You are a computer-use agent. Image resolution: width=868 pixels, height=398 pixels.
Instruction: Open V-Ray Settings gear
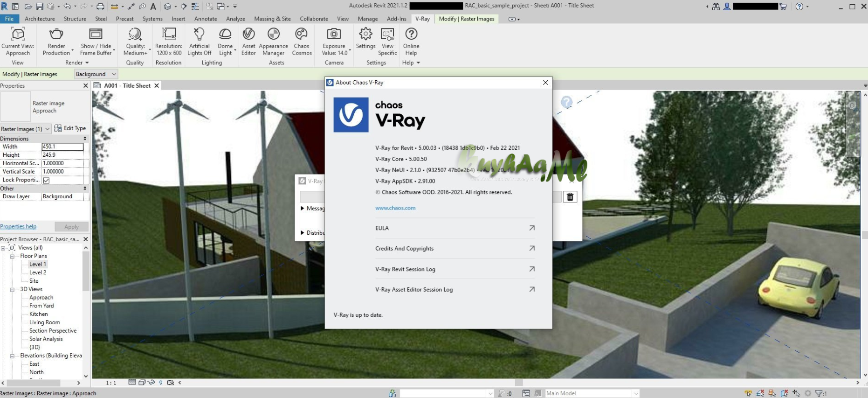(365, 34)
